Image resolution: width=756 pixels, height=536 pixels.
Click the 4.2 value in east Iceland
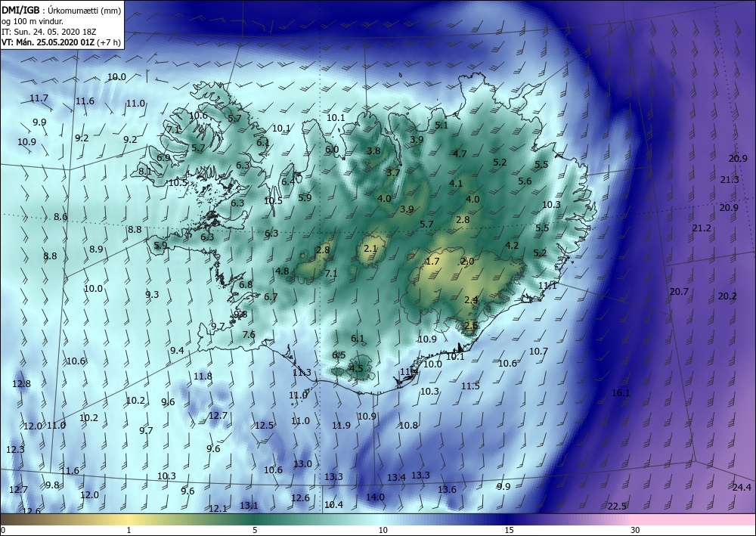pos(512,246)
